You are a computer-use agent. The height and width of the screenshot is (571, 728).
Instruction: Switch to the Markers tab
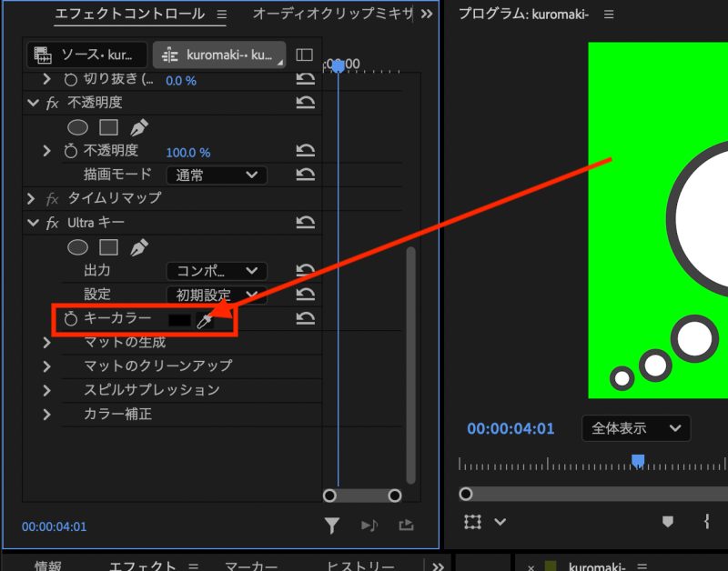(250, 566)
